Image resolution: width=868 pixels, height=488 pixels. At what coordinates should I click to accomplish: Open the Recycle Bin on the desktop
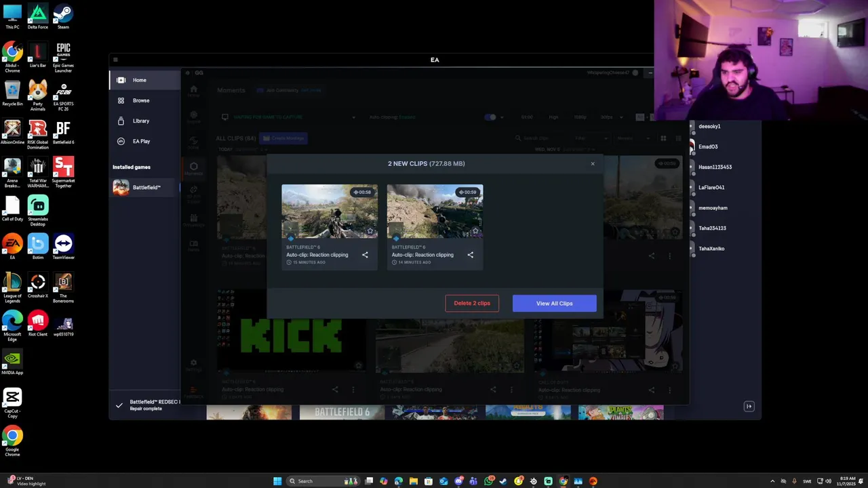pos(12,94)
